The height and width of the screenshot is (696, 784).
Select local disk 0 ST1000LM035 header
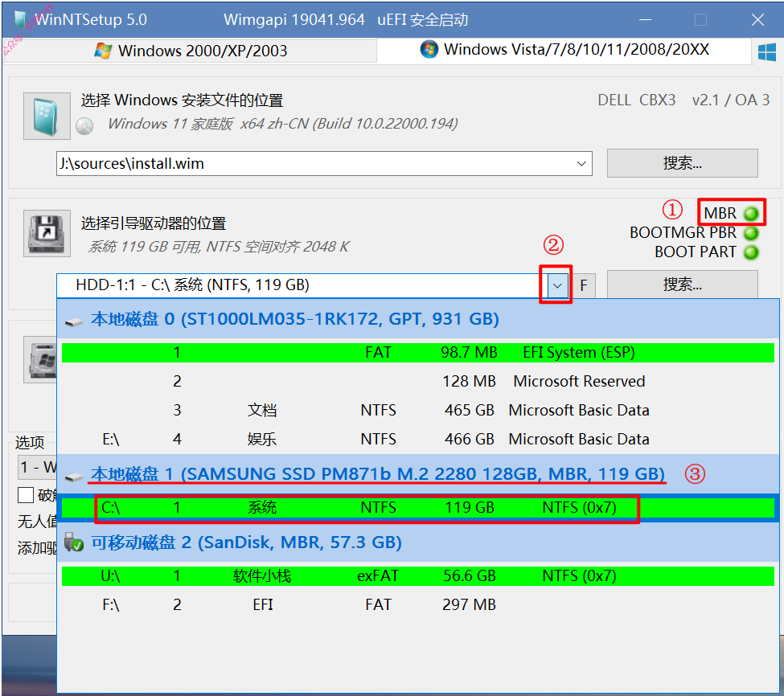(x=418, y=319)
